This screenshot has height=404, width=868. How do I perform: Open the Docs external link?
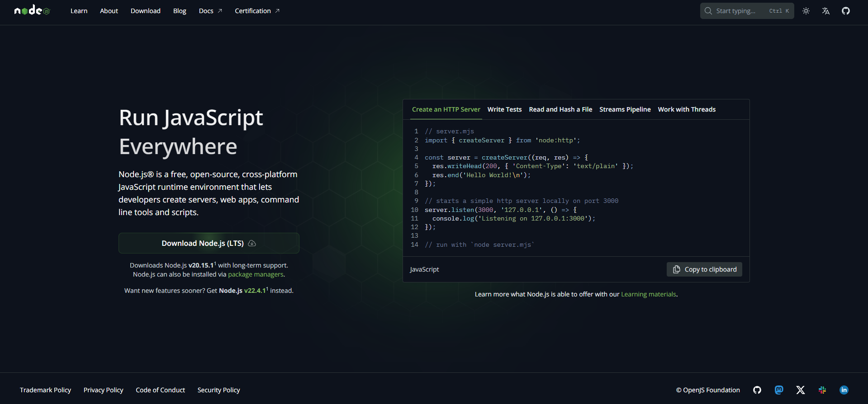pos(210,11)
